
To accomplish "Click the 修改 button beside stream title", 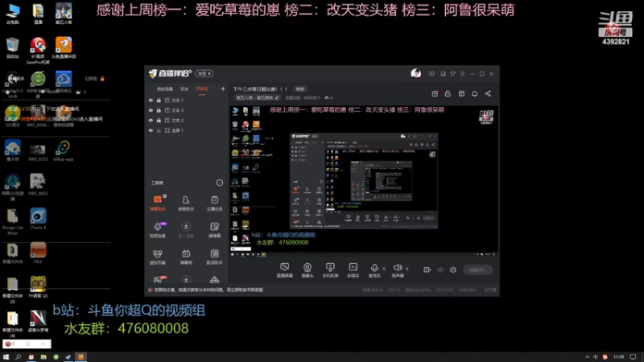I will tap(300, 89).
